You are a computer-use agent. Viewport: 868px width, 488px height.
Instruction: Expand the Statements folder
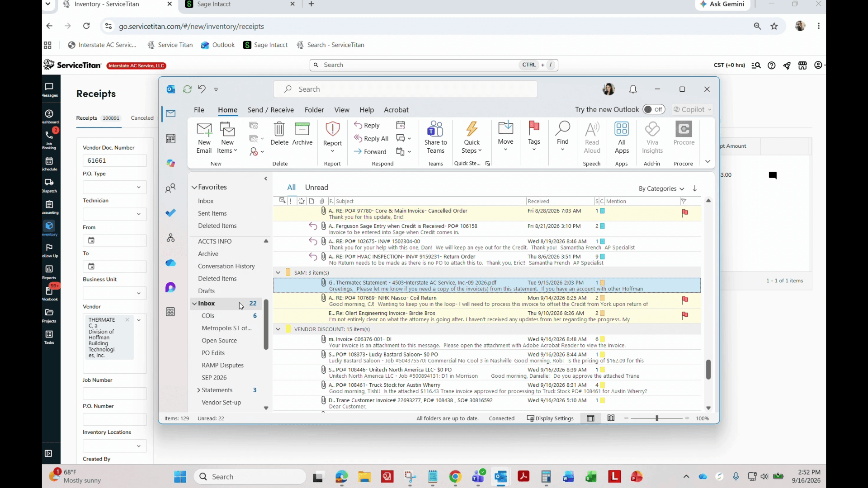198,390
